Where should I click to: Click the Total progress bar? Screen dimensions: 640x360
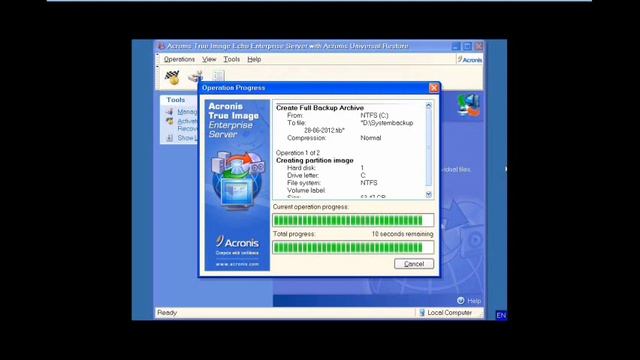pos(353,247)
